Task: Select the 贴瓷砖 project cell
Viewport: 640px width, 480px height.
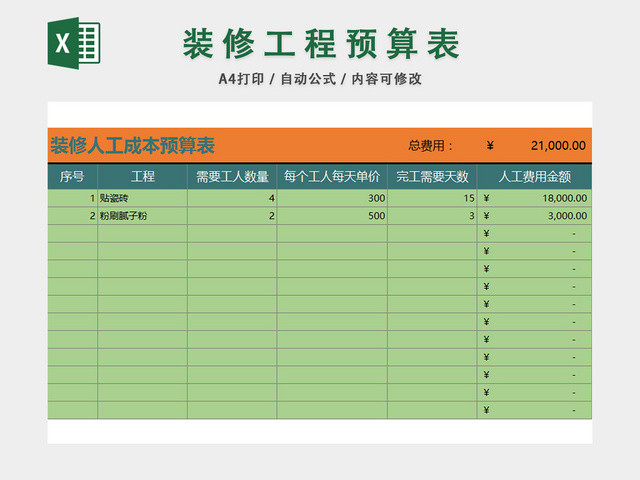Action: [x=142, y=198]
